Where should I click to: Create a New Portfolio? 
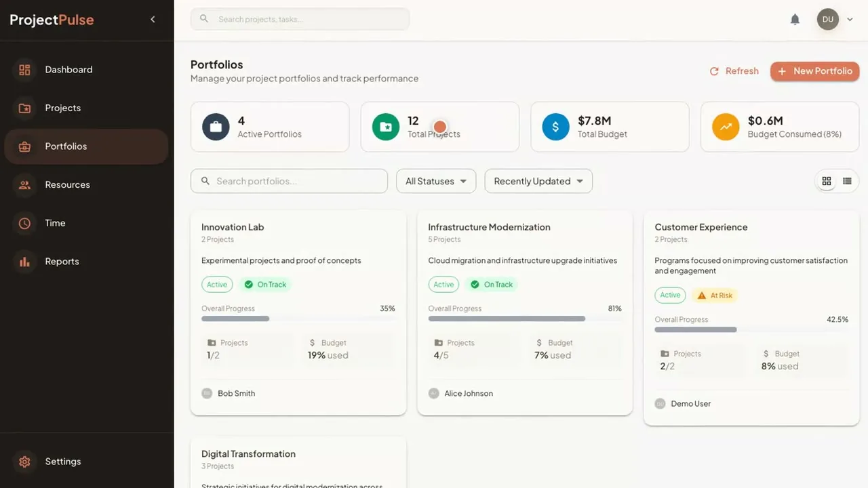(815, 71)
